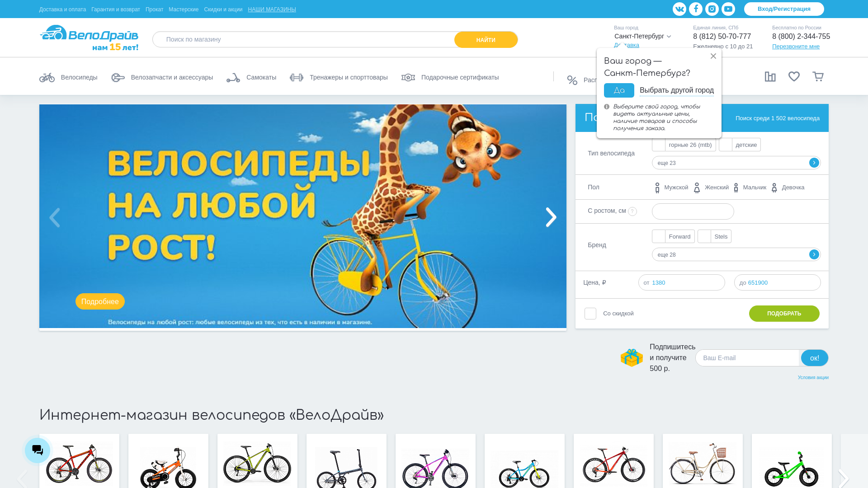Image resolution: width=868 pixels, height=488 pixels.
Task: Expand еще 23 bicycle types list
Action: [x=736, y=163]
